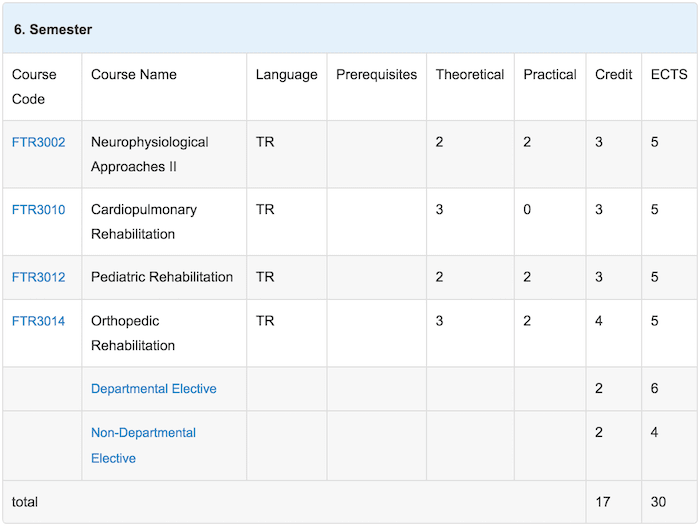Click the Language column header

[287, 75]
